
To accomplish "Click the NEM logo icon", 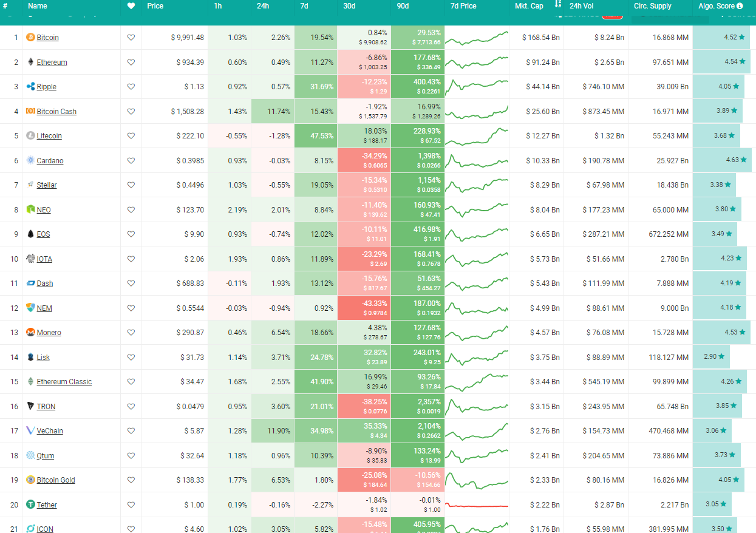I will (x=30, y=308).
